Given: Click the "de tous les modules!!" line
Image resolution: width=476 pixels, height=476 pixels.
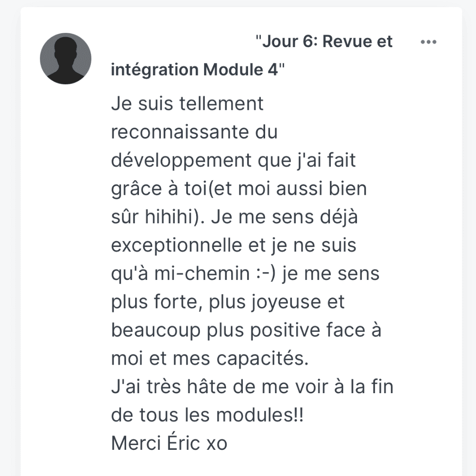Looking at the screenshot, I should [x=207, y=416].
